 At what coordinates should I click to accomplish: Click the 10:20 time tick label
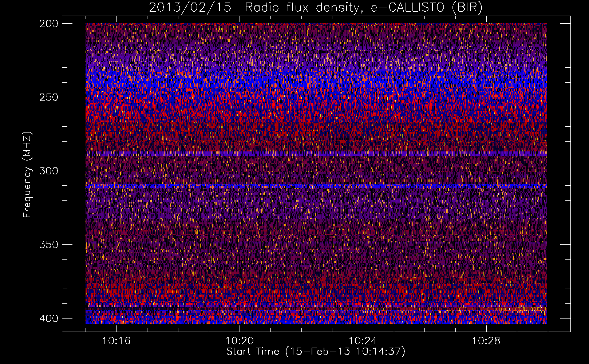click(x=240, y=341)
